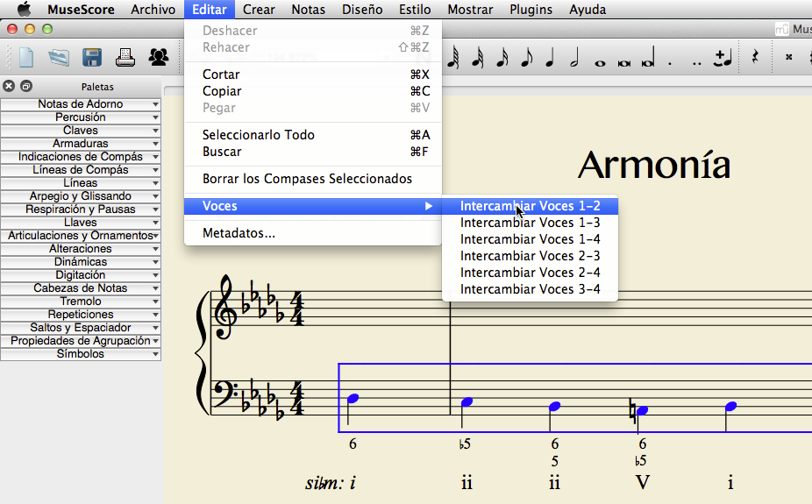Screen dimensions: 812x504
Task: Select the eighth note duration
Action: point(526,57)
